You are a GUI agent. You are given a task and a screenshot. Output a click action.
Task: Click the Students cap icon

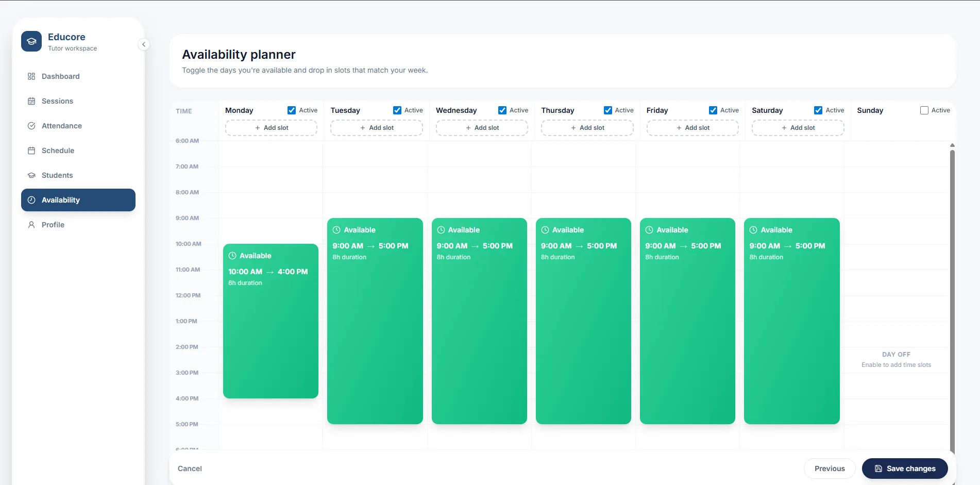click(x=31, y=175)
